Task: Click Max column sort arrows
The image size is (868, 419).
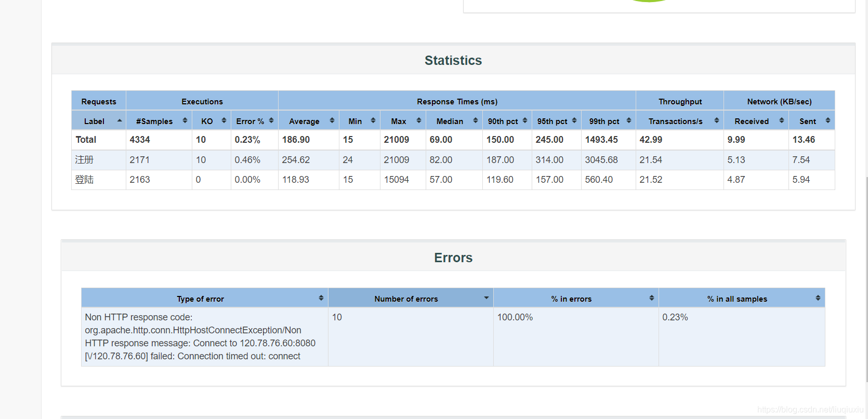Action: (x=418, y=120)
